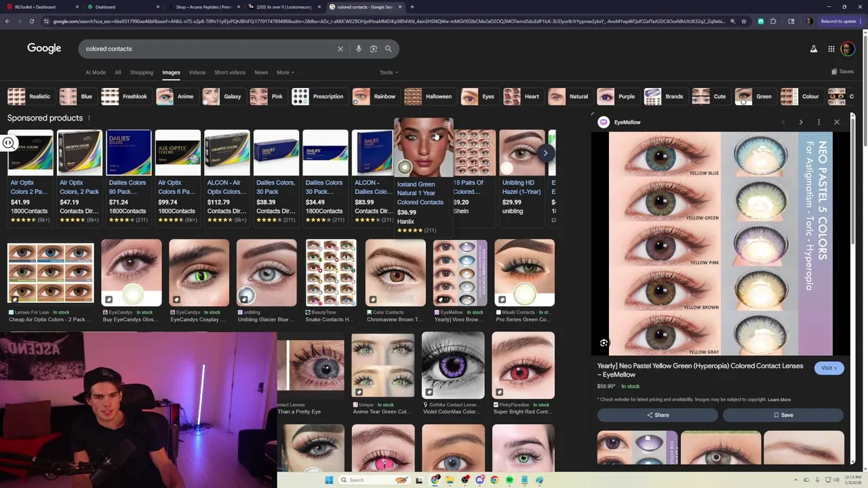868x488 pixels.
Task: Switch to Shop – Arcane Peptides browser tab
Action: [203, 7]
